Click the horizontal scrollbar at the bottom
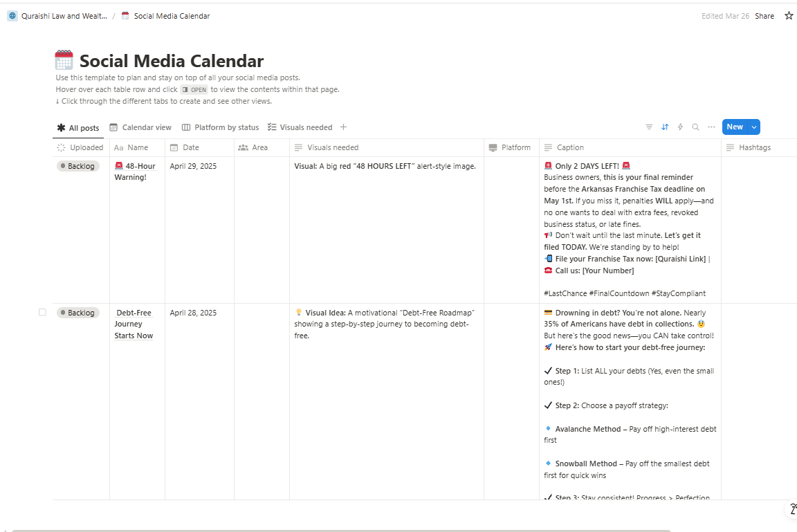The height and width of the screenshot is (532, 797). point(341,531)
